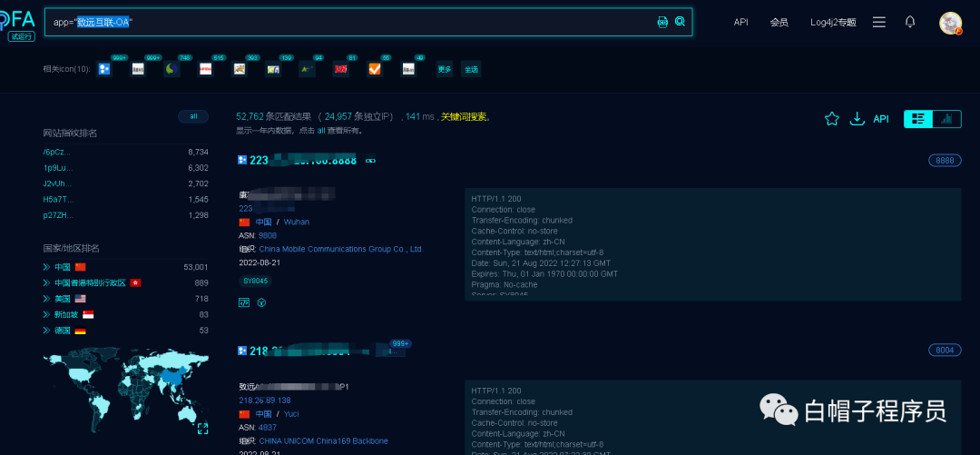
Task: Open the 会员 membership menu item
Action: 779,22
